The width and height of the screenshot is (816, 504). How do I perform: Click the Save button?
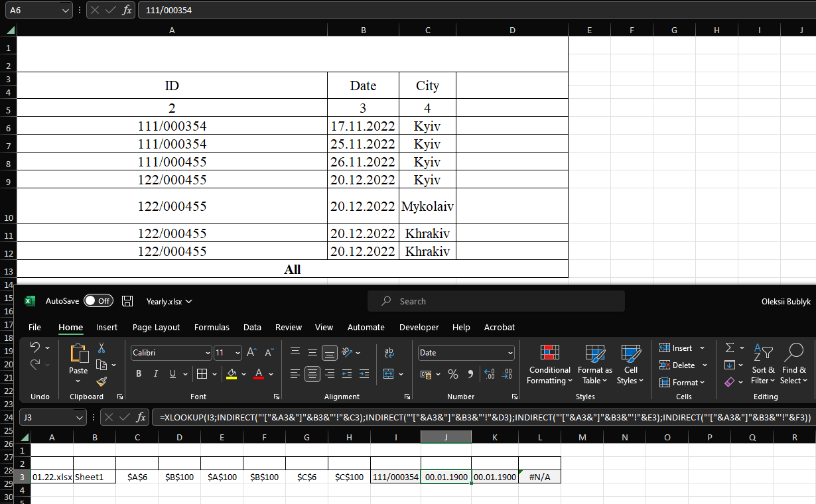(127, 300)
